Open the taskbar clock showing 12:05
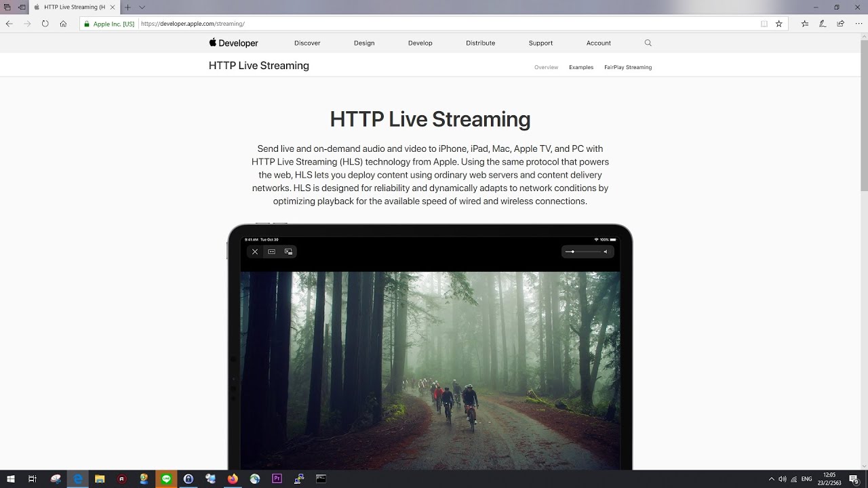Image resolution: width=868 pixels, height=488 pixels. (829, 479)
